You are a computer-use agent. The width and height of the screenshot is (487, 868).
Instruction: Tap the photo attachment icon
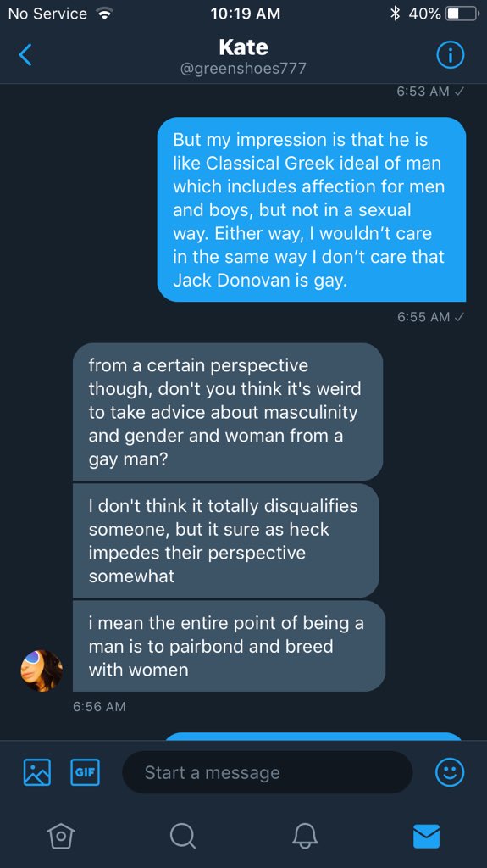pos(37,772)
